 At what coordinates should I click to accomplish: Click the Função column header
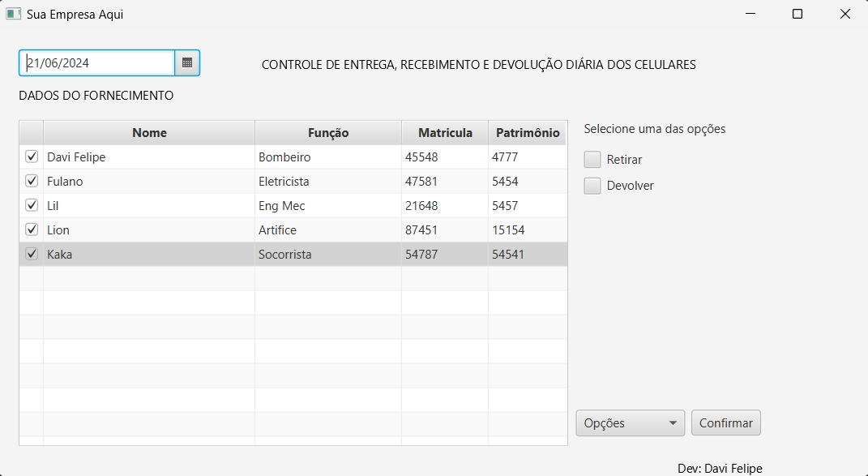click(x=328, y=133)
